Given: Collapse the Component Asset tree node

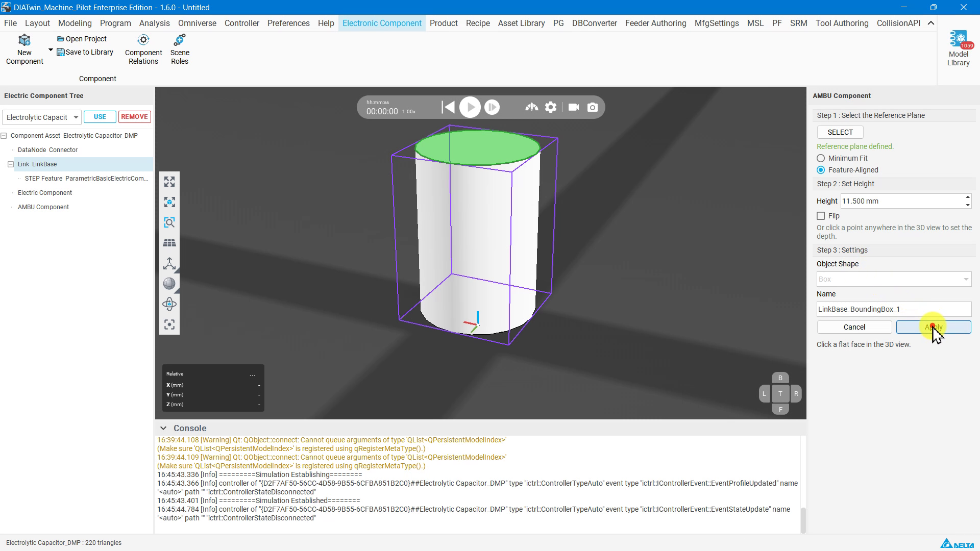Looking at the screenshot, I should (4, 136).
